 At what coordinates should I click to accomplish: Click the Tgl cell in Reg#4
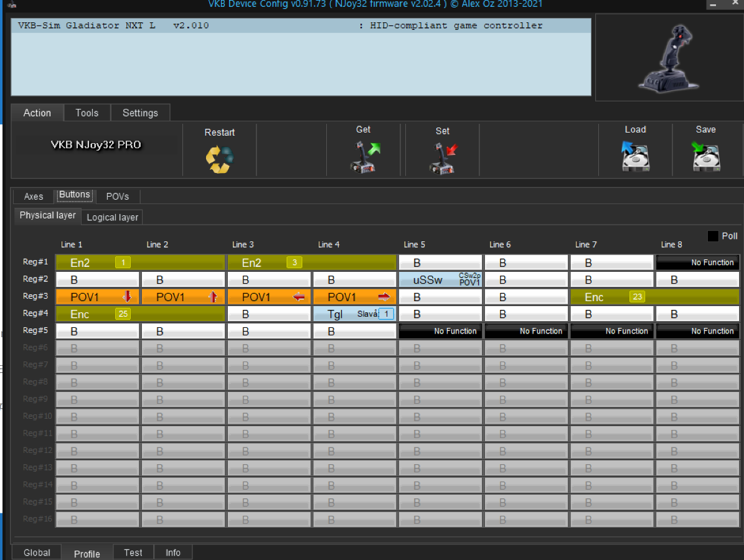(x=354, y=314)
